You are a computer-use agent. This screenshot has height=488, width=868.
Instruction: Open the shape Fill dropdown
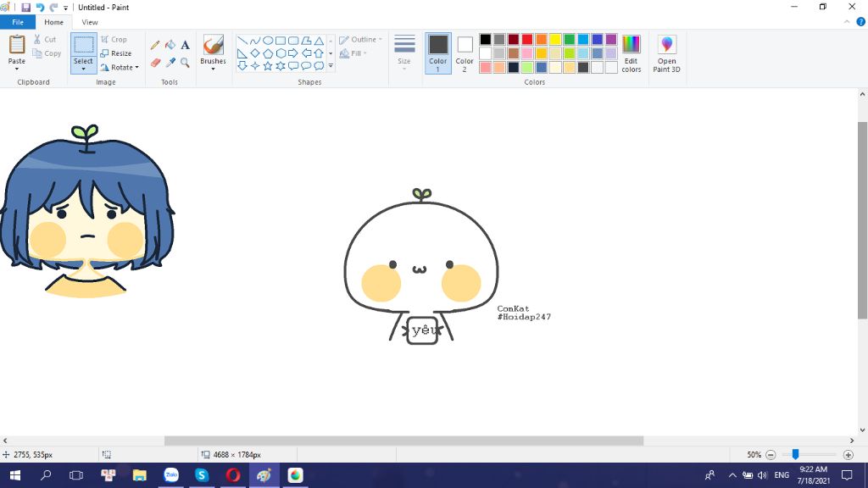point(353,53)
